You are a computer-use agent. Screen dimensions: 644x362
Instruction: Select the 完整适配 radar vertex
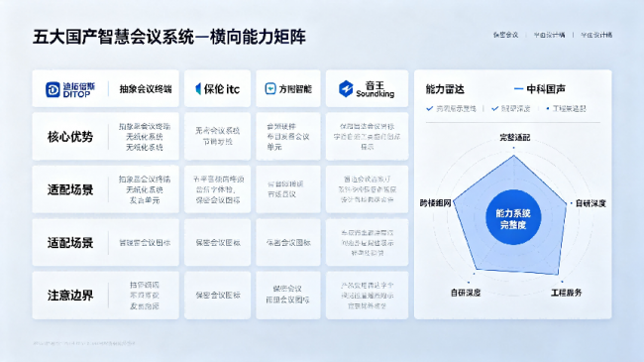(x=513, y=156)
